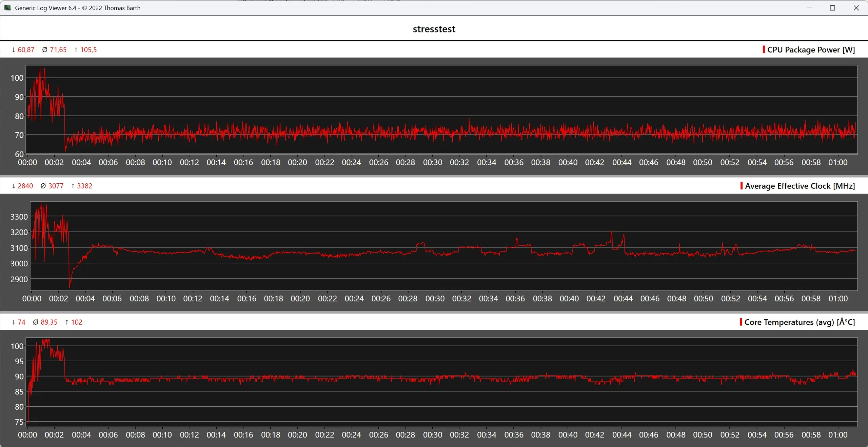Close the Generic Log Viewer window
Image resolution: width=868 pixels, height=447 pixels.
click(856, 8)
